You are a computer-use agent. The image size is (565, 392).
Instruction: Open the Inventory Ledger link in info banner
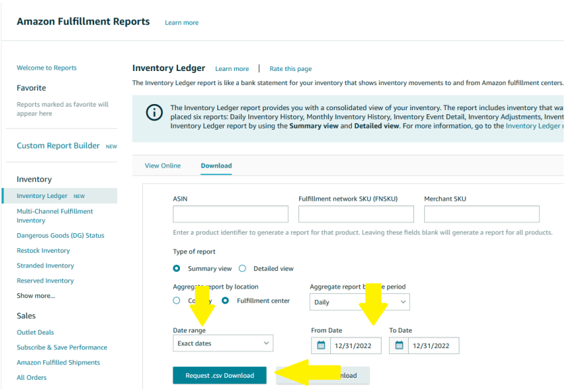(x=535, y=126)
